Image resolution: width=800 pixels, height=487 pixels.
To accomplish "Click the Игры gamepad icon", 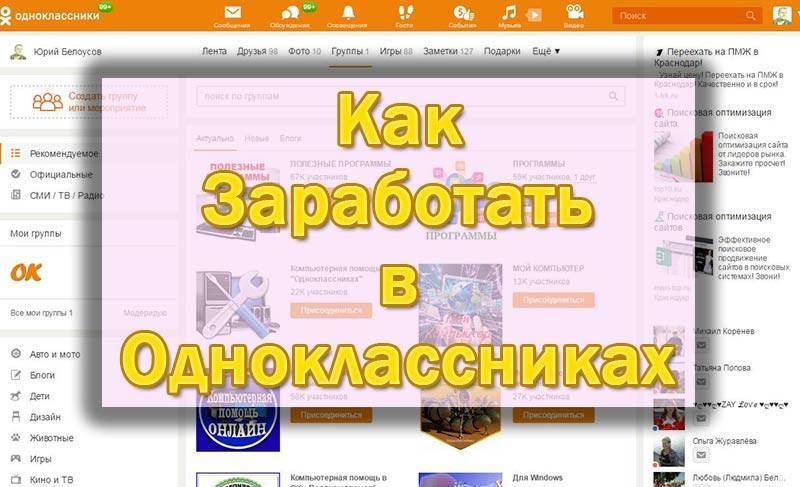I will (16, 458).
